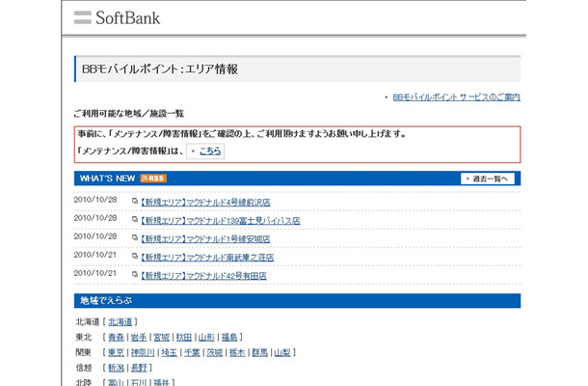Choose the 千葉 area link

coord(192,352)
